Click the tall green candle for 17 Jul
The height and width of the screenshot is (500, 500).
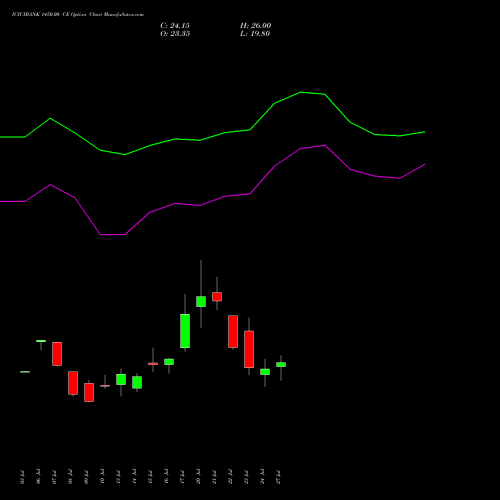coord(185,331)
